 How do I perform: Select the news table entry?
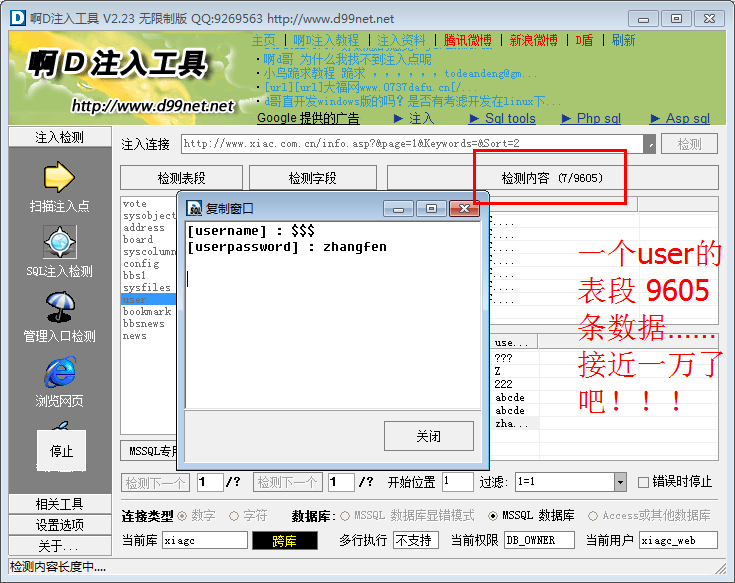pos(135,336)
